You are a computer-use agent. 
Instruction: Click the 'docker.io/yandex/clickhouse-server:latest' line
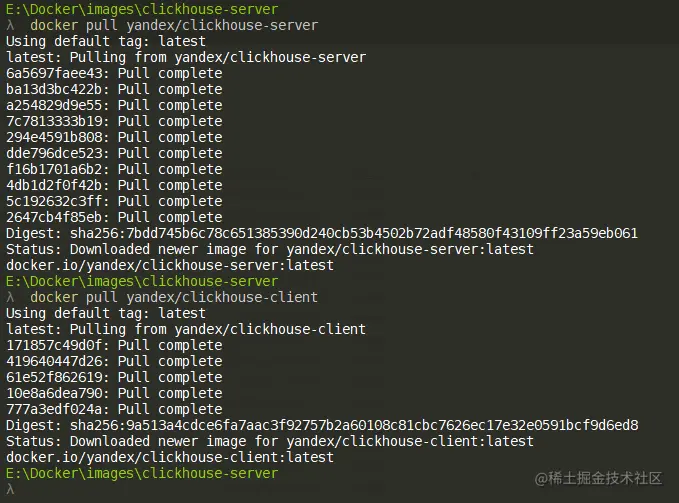pyautogui.click(x=170, y=265)
